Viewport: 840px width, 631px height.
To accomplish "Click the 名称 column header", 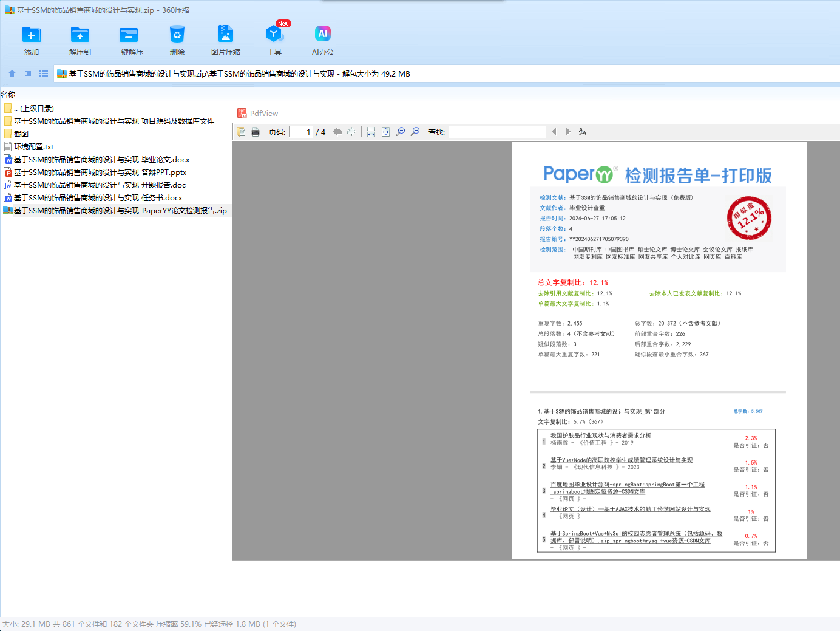I will click(8, 94).
